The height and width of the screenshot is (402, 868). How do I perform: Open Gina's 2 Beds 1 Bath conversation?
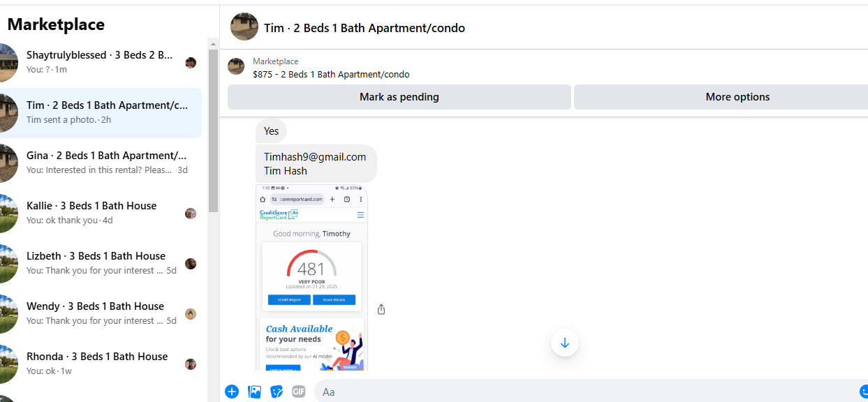[x=101, y=163]
